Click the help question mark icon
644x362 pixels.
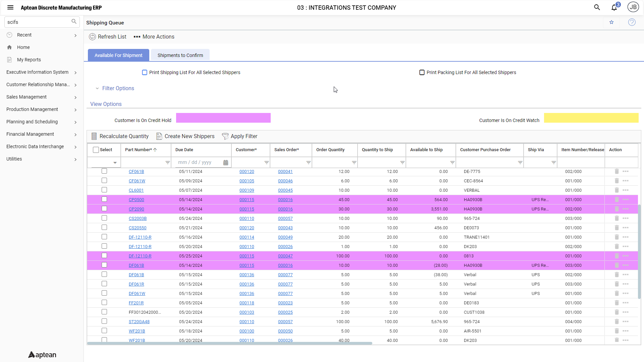632,22
